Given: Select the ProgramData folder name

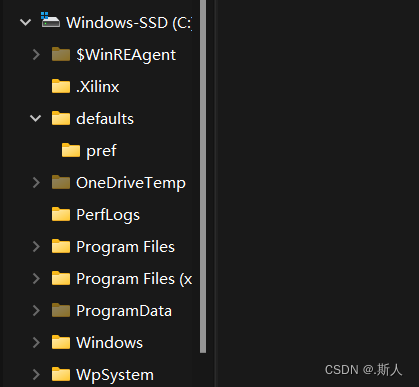Looking at the screenshot, I should pos(124,311).
